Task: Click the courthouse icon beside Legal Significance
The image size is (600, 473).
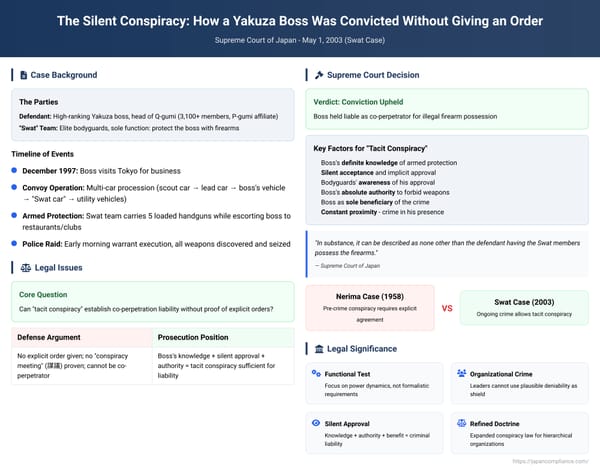Action: click(x=319, y=349)
